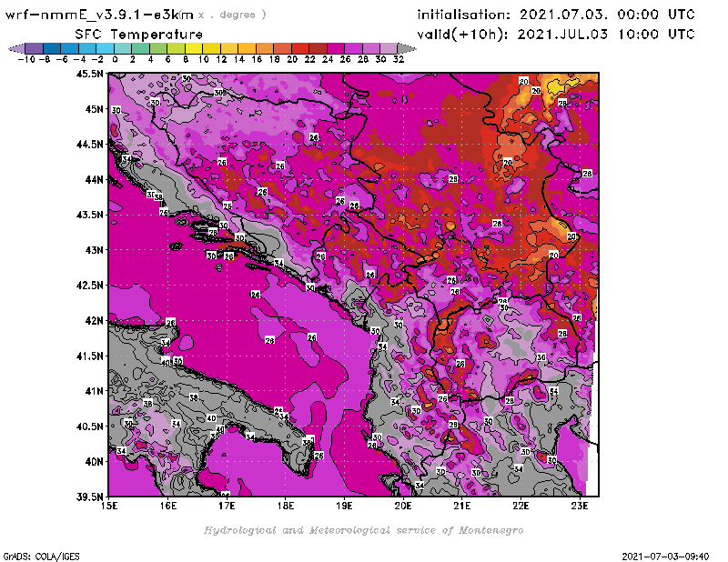
Task: Click the 'initialisation: 2021.07.03. 00:00 UTC' line
Action: (556, 15)
